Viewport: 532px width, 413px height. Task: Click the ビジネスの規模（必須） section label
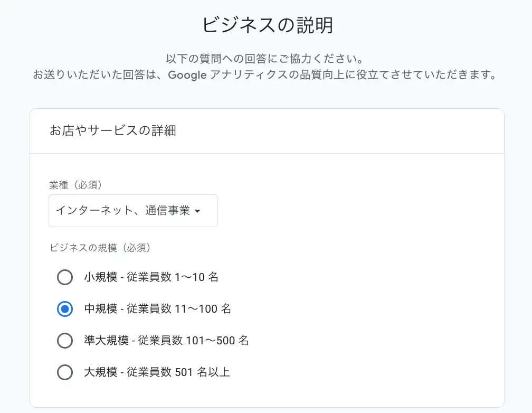coord(100,248)
